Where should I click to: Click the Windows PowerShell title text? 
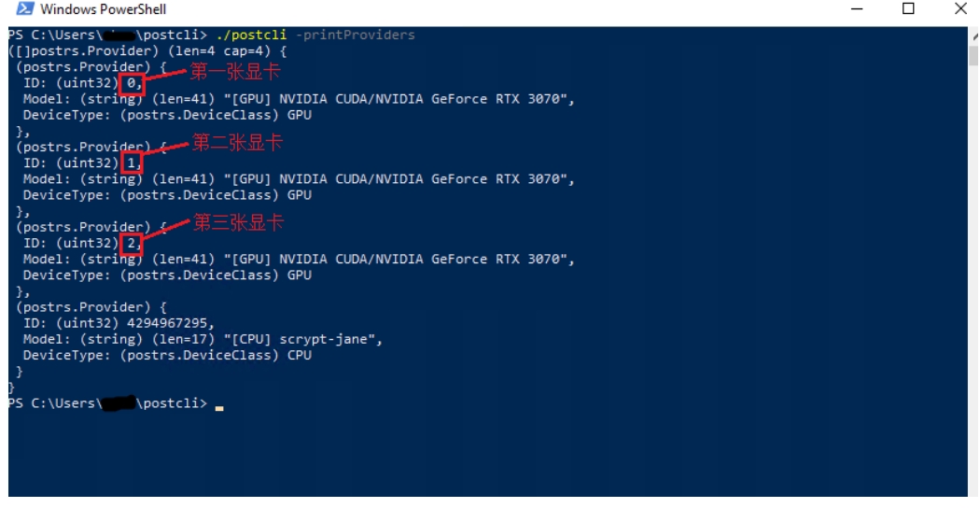click(103, 9)
